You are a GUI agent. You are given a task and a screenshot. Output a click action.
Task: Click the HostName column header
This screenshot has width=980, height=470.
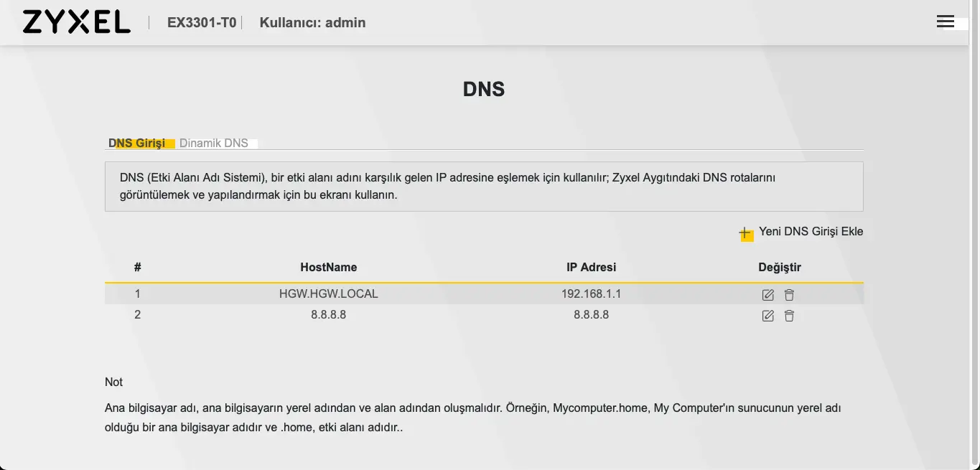[329, 267]
